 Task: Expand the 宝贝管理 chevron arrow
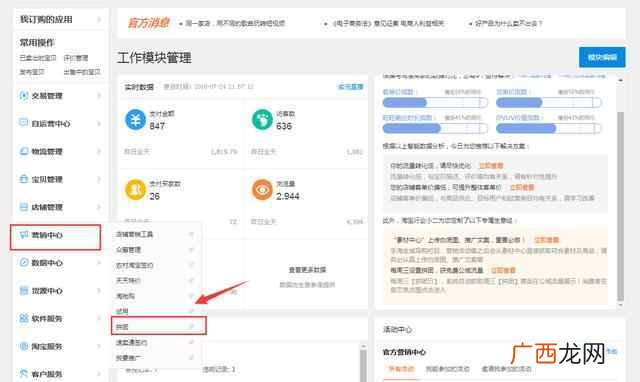click(x=99, y=179)
